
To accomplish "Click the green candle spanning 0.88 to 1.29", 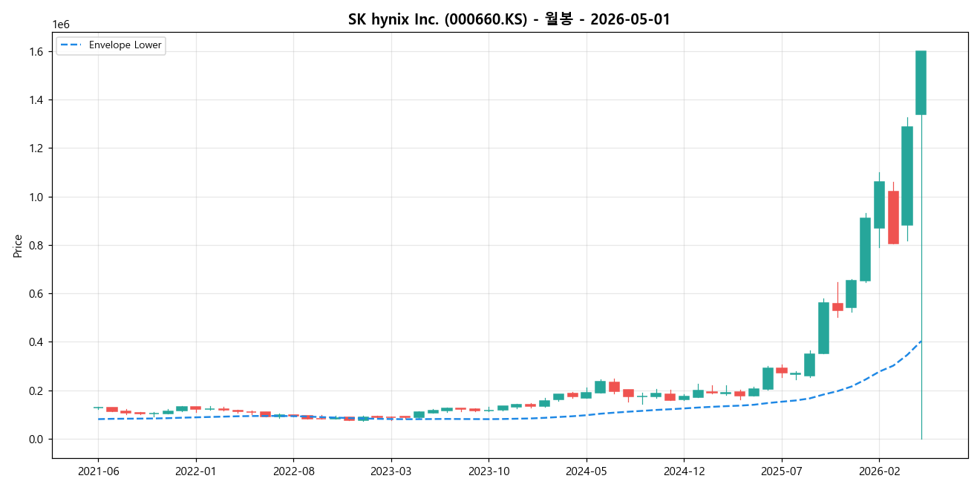I will point(907,176).
